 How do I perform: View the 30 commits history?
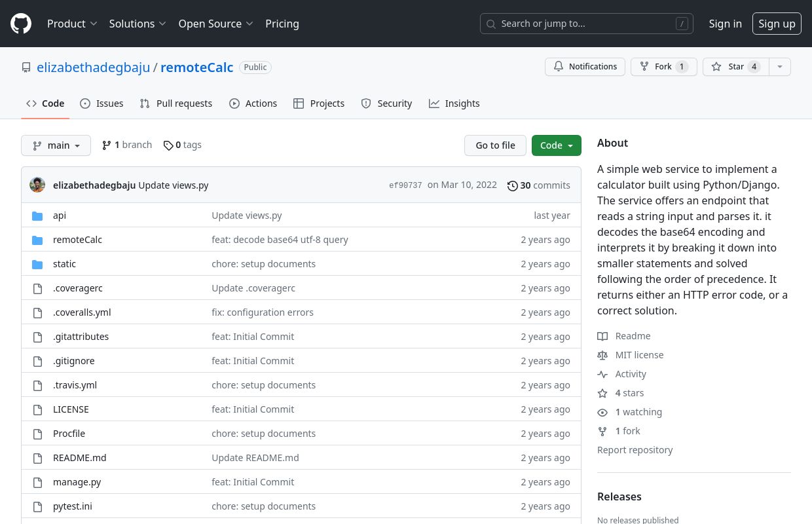[539, 185]
